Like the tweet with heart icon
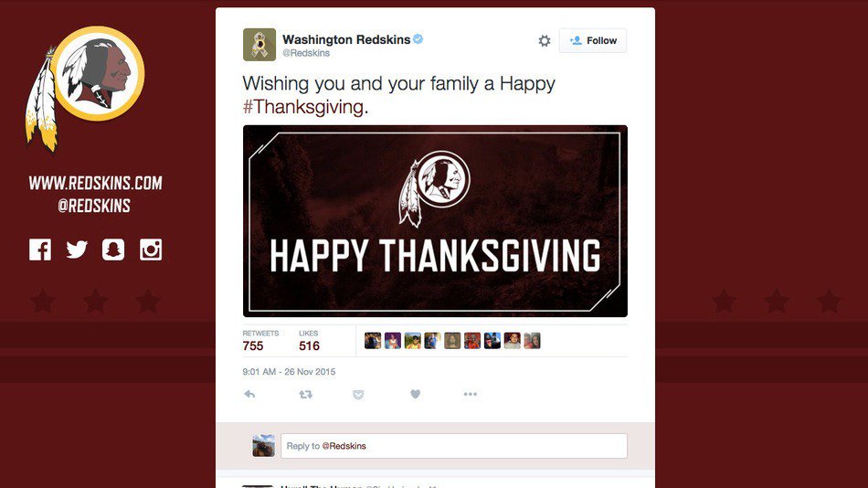The height and width of the screenshot is (488, 868). coord(415,395)
